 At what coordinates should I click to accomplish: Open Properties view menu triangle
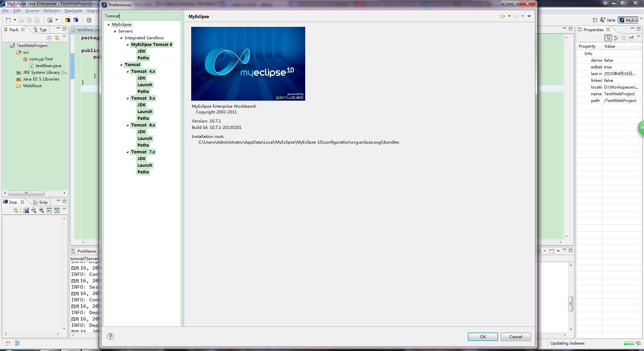(x=639, y=37)
